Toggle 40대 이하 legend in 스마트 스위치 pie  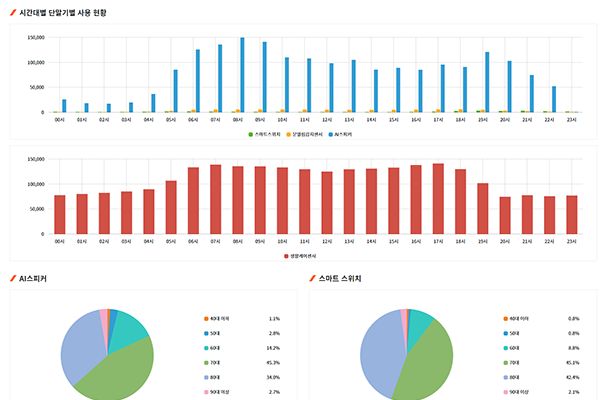click(x=516, y=318)
